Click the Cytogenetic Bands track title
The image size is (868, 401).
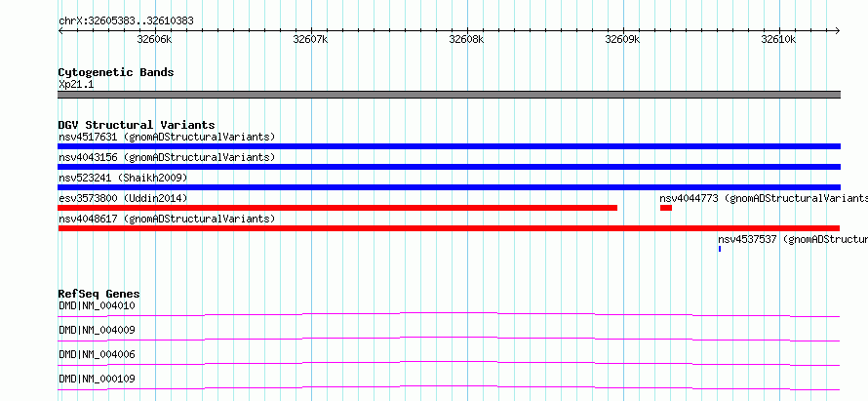[116, 72]
